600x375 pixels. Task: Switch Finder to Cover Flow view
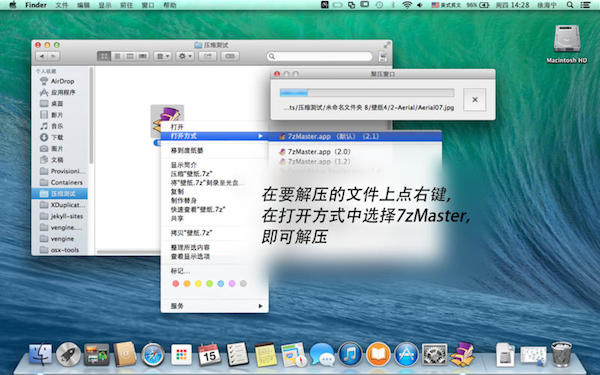(143, 56)
